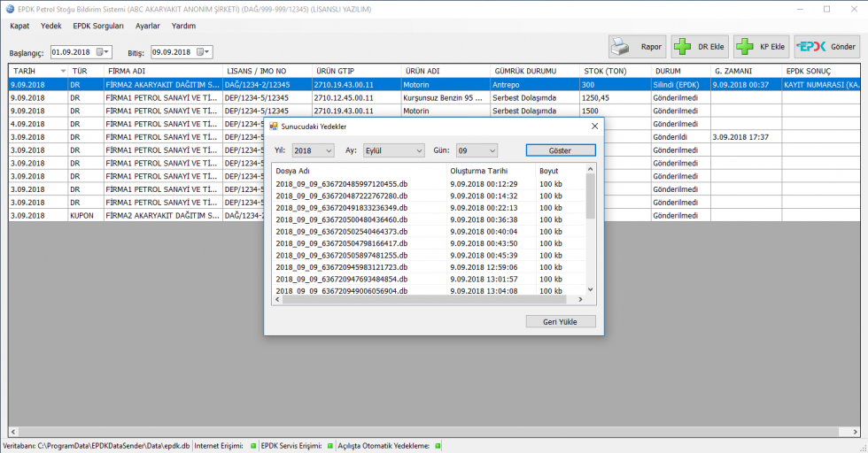Viewport: 868px width, 453px height.
Task: Click the Açılışta Otomatik Yedekleme status indicator
Action: [438, 446]
